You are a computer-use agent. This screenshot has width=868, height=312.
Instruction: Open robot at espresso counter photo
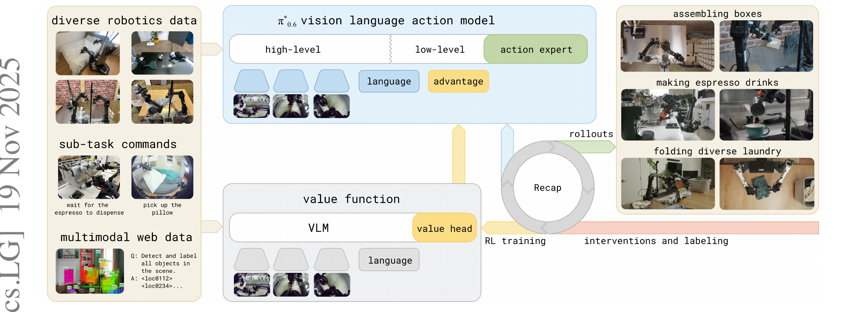pos(668,115)
